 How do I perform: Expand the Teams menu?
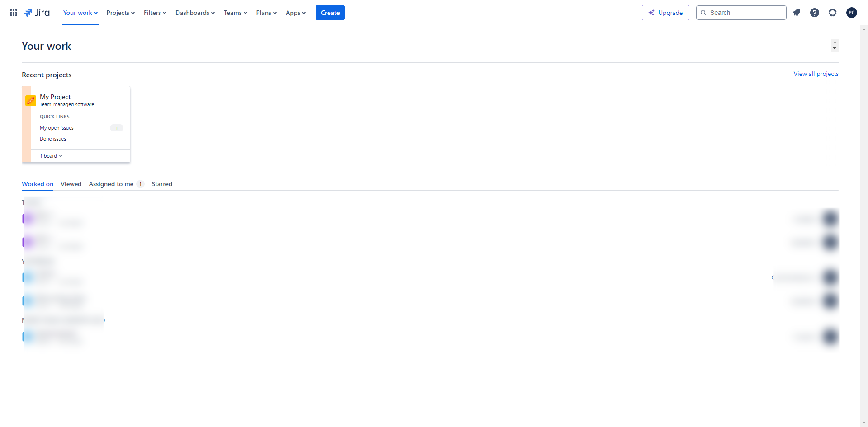click(236, 13)
